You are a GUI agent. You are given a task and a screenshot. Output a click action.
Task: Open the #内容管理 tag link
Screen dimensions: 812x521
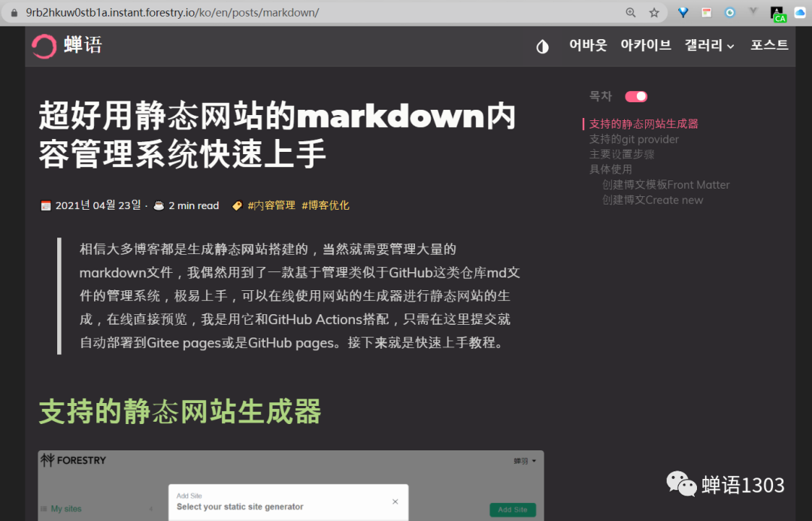(x=271, y=205)
